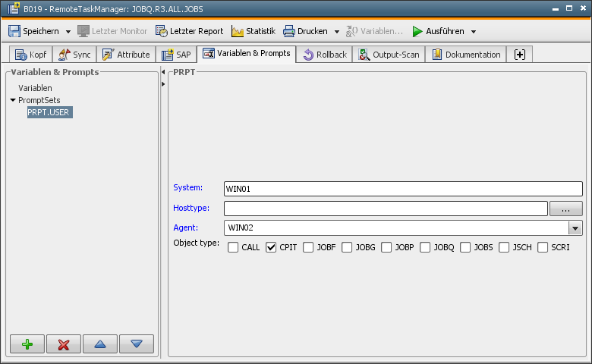Open the Speichern dropdown arrow
Screen dimensions: 592x364
point(68,32)
